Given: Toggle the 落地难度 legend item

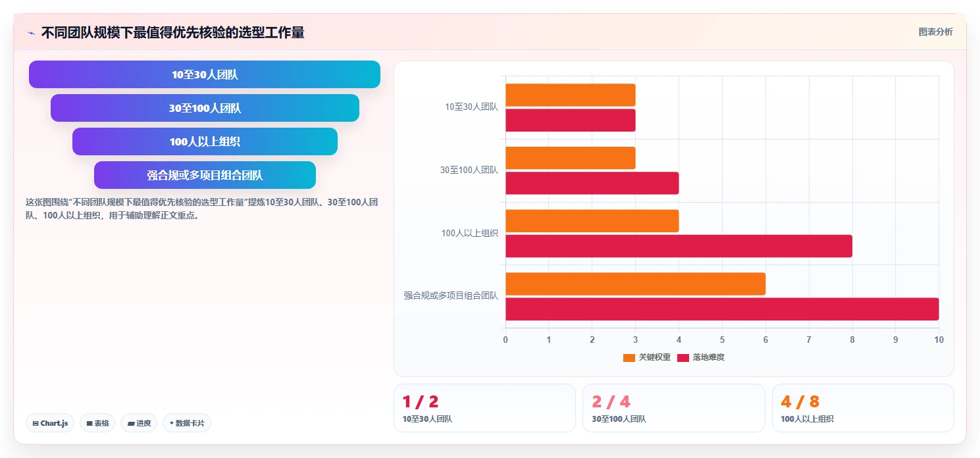Looking at the screenshot, I should (x=701, y=357).
